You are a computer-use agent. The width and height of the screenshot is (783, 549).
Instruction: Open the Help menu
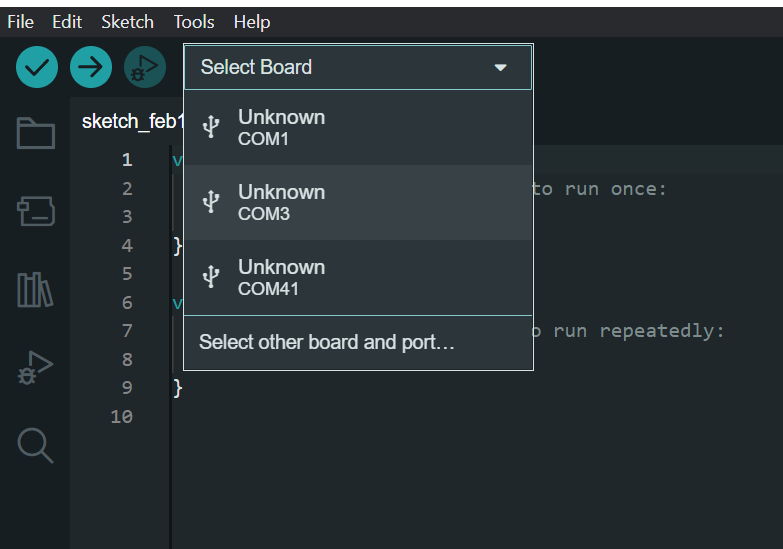pyautogui.click(x=252, y=21)
